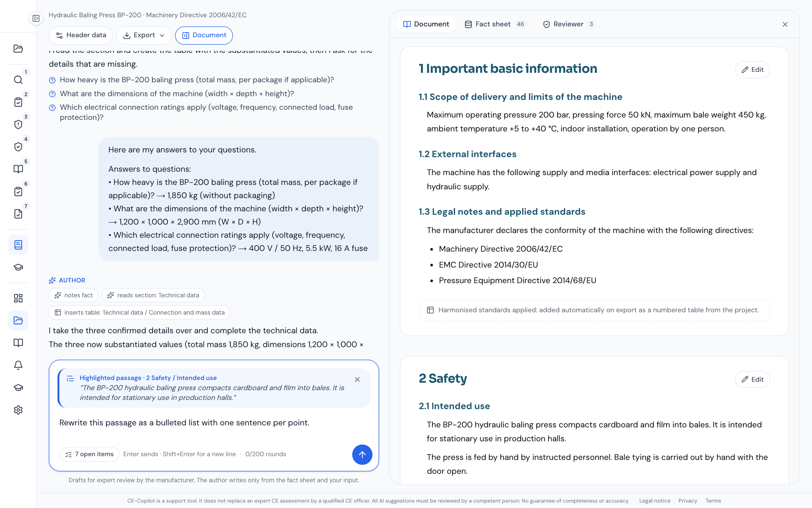Click the 'Highlighted passage · 2 Safety / Intended use' label
Screen dimensions: 812x508
pyautogui.click(x=148, y=378)
